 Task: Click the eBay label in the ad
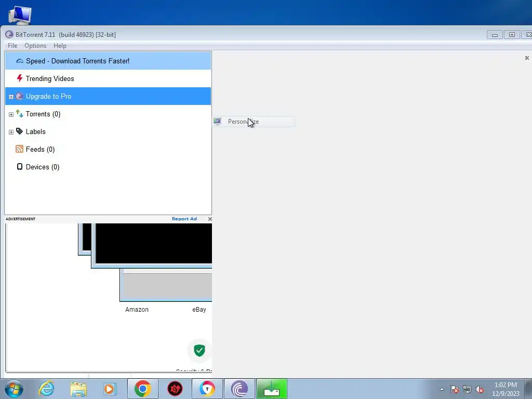tap(199, 310)
